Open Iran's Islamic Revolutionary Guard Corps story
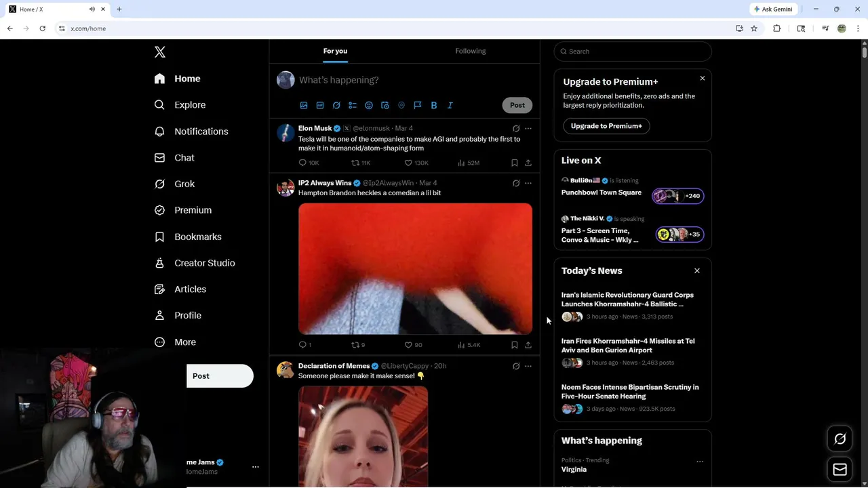 [x=633, y=306]
